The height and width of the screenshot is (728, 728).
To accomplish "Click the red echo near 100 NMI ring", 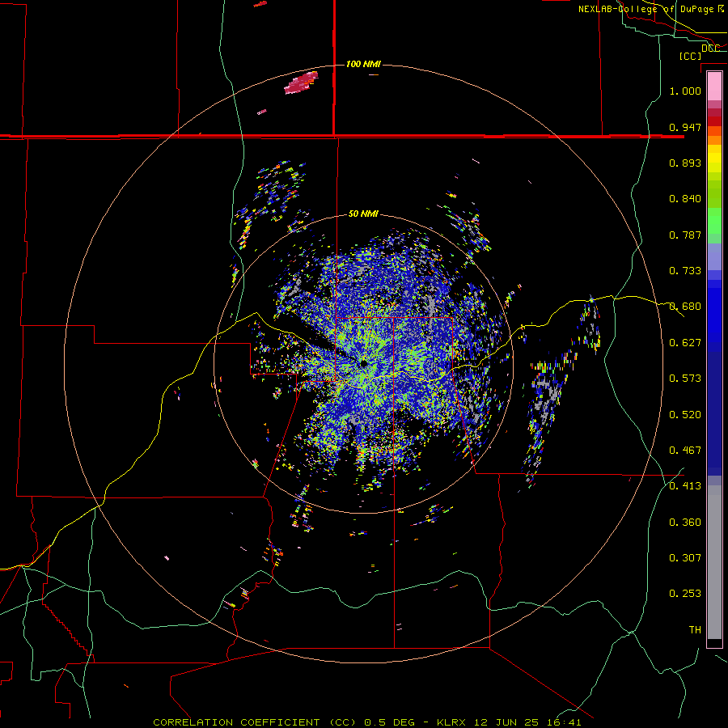I will [x=301, y=83].
